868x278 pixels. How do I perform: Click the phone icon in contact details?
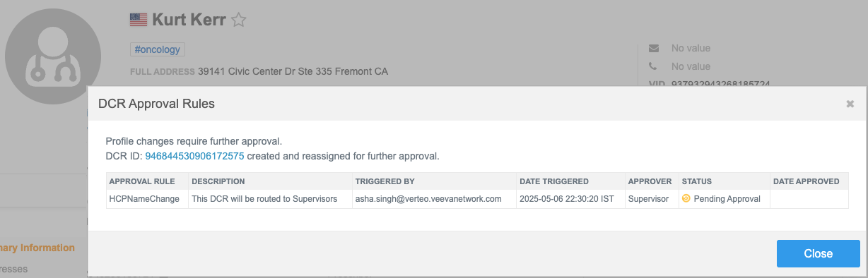[654, 66]
